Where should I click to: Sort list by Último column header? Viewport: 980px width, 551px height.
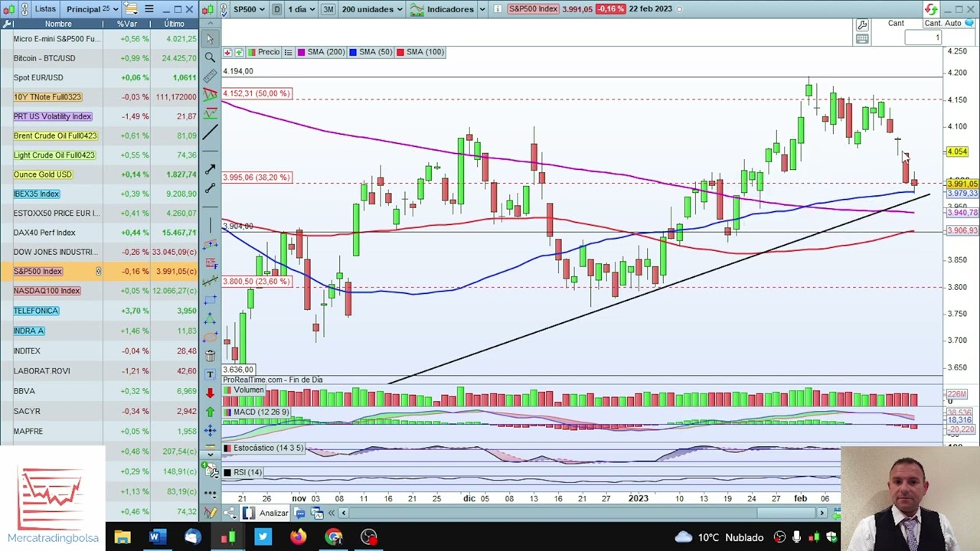(x=174, y=24)
